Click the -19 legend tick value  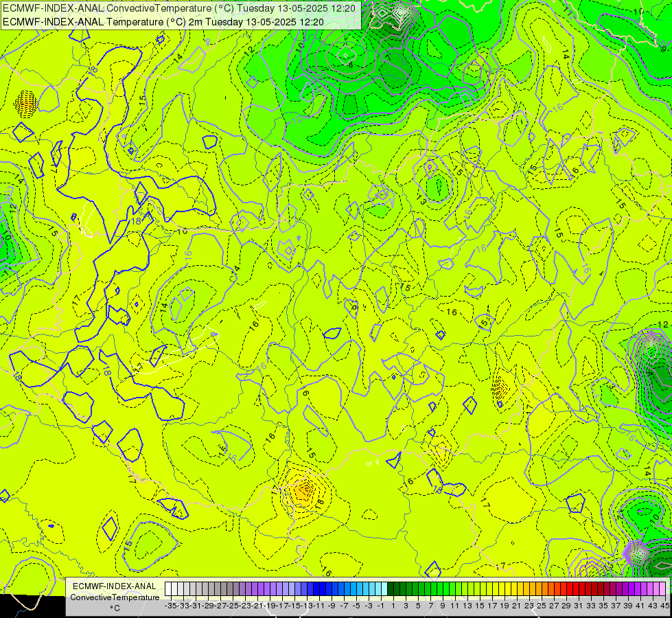[x=270, y=606]
